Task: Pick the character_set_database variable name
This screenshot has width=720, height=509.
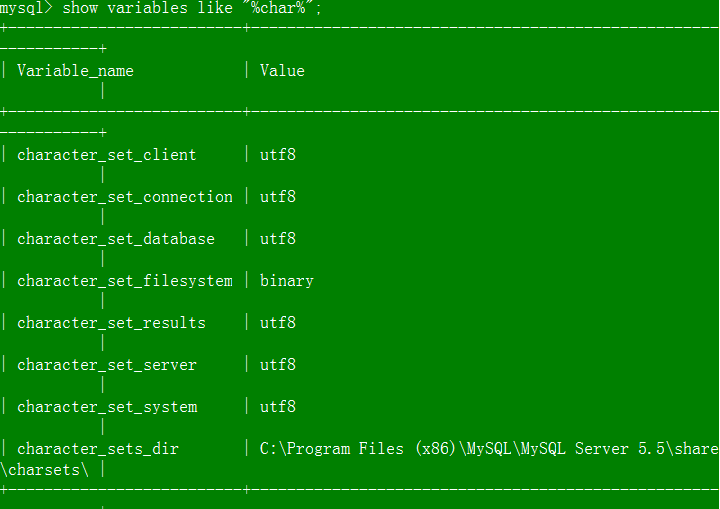Action: pyautogui.click(x=116, y=239)
